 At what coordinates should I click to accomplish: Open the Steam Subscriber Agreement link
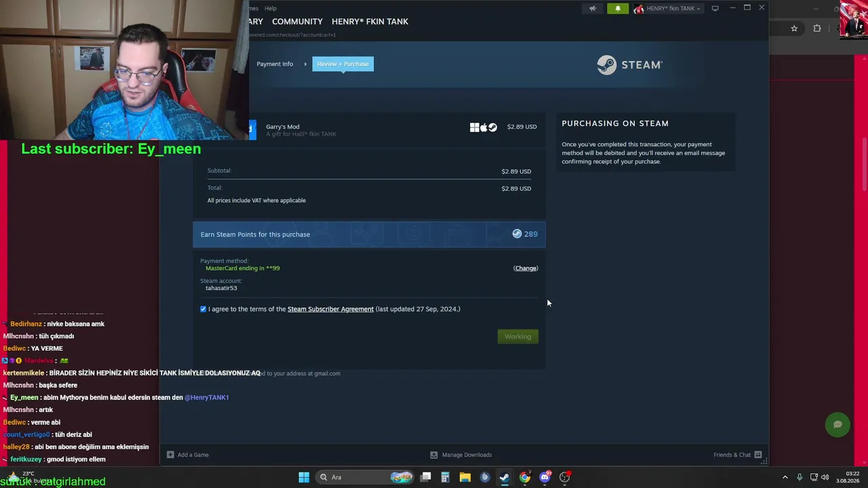point(330,309)
